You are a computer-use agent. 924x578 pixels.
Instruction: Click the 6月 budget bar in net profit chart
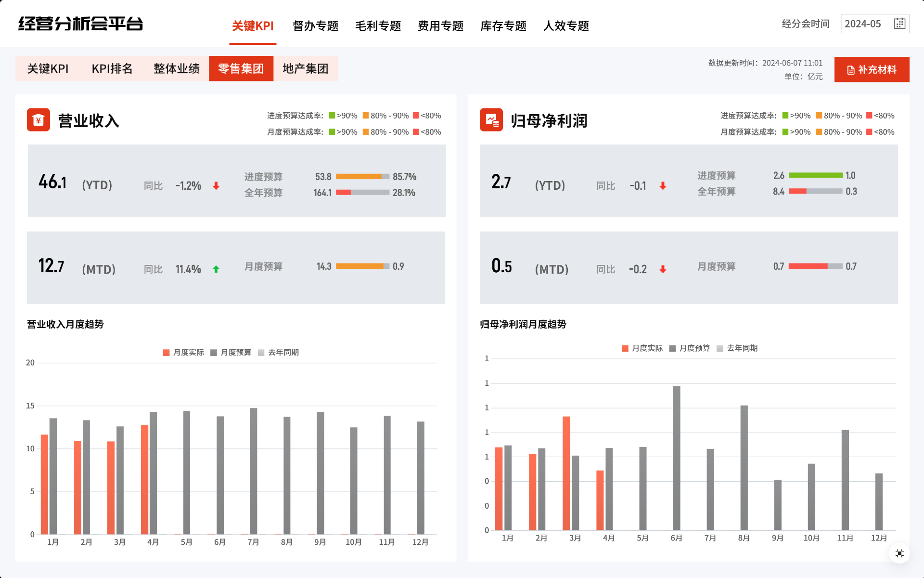[676, 458]
